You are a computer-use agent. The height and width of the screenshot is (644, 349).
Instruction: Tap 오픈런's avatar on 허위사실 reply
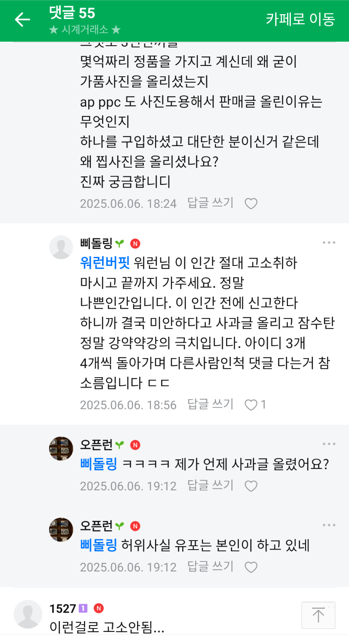point(61,530)
